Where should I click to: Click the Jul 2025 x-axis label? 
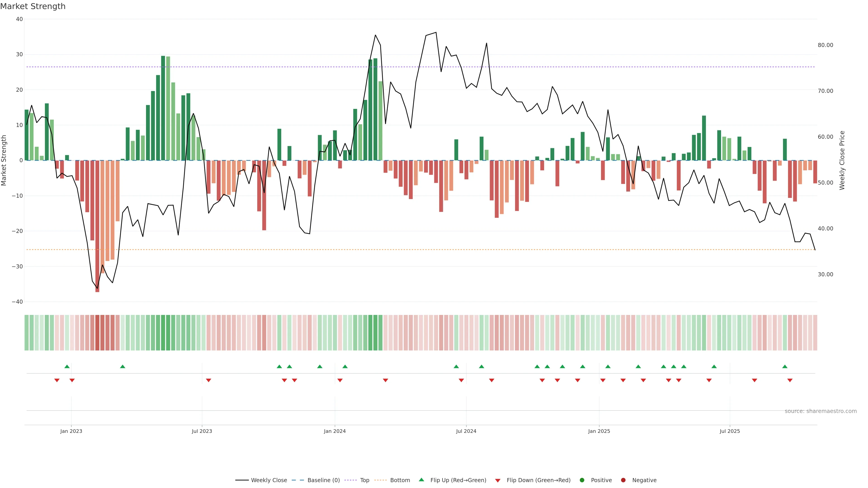[729, 431]
